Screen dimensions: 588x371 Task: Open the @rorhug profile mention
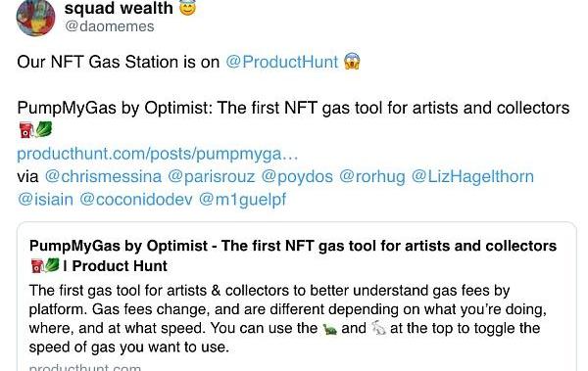pos(372,176)
